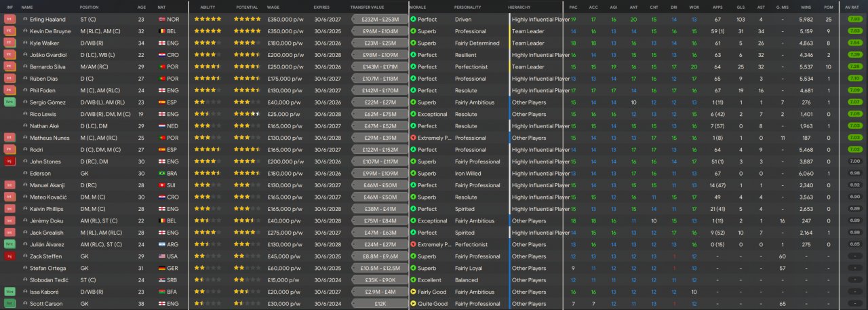This screenshot has height=310, width=868.
Task: Sort players by the Age column
Action: [141, 7]
